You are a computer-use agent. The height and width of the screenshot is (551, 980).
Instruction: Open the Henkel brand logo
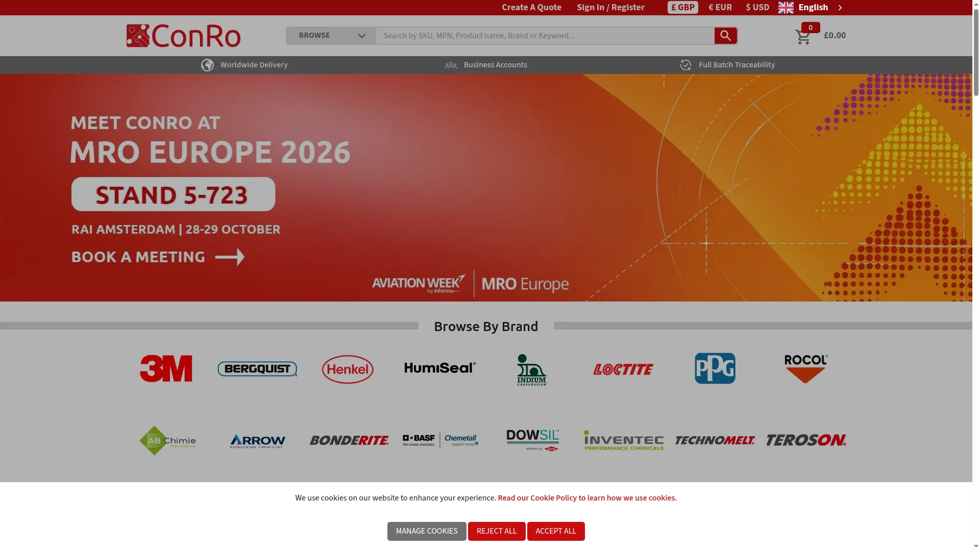coord(348,369)
